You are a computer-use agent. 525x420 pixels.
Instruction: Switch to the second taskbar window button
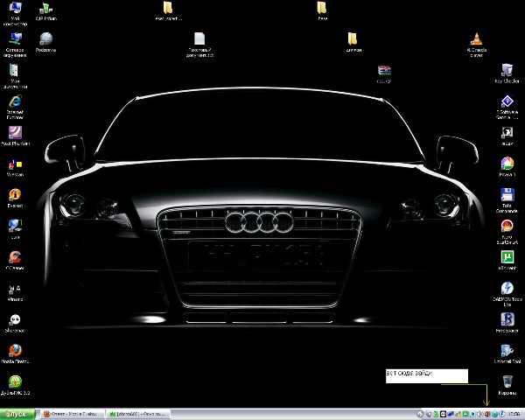point(138,414)
